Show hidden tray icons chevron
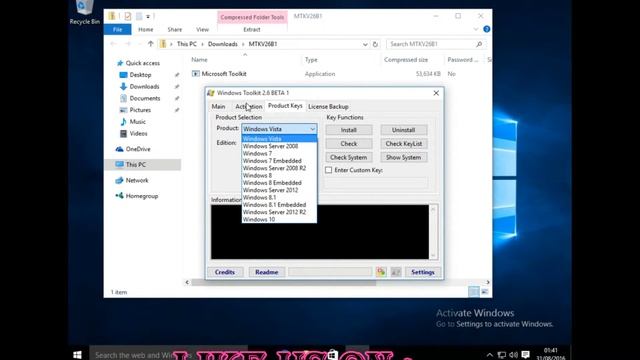The height and width of the screenshot is (360, 640). click(x=490, y=355)
